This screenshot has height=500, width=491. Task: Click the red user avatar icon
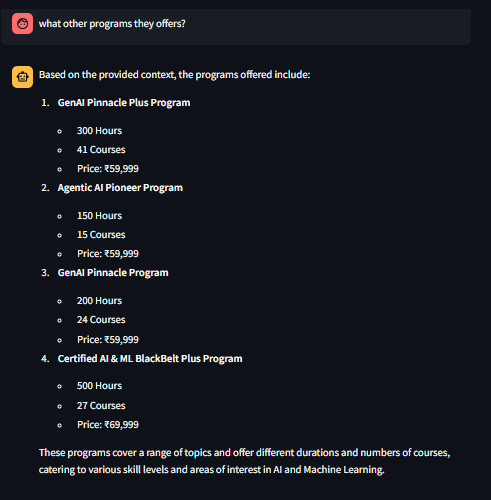pos(22,24)
